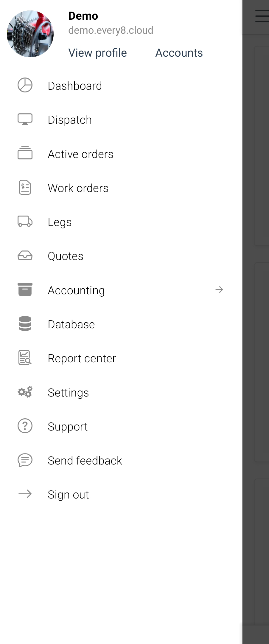The height and width of the screenshot is (644, 269).
Task: Click the Demo profile avatar picture
Action: click(30, 34)
